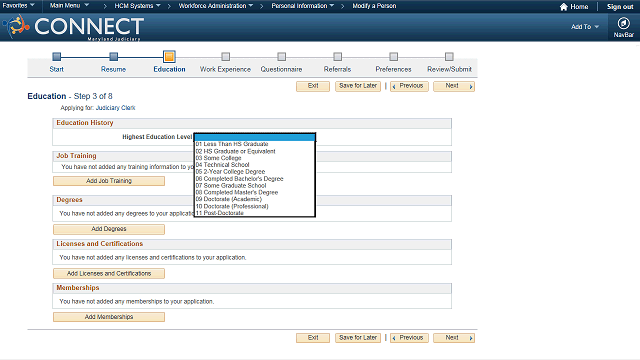Viewport: 640px width, 360px height.
Task: Go to the Preferences step label
Action: 393,69
